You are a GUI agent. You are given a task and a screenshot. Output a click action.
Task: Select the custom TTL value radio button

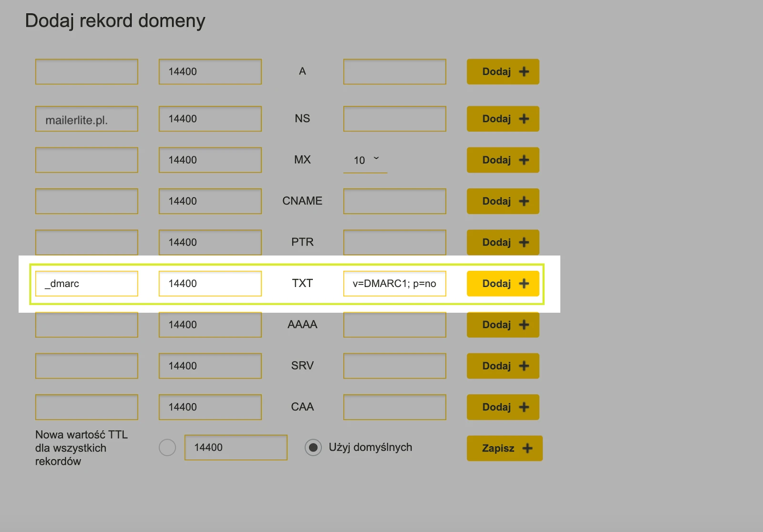coord(167,448)
